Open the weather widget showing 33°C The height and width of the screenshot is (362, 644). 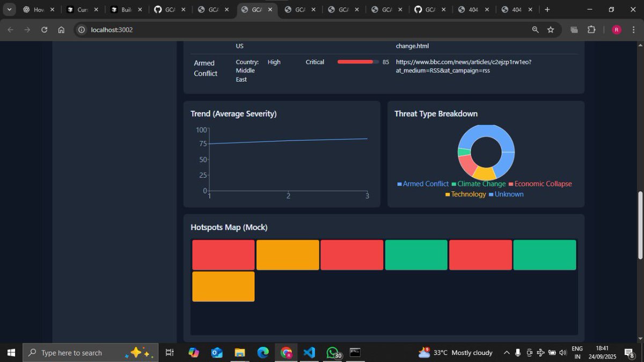click(x=456, y=353)
